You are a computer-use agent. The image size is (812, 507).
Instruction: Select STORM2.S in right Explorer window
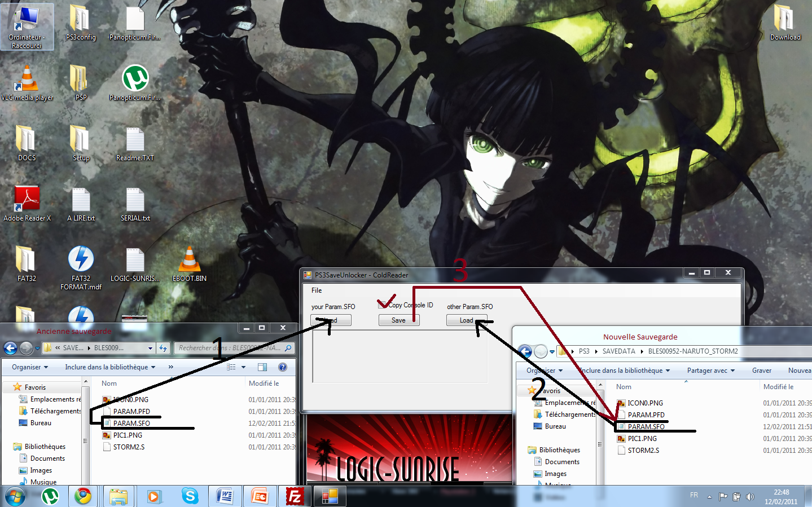643,451
